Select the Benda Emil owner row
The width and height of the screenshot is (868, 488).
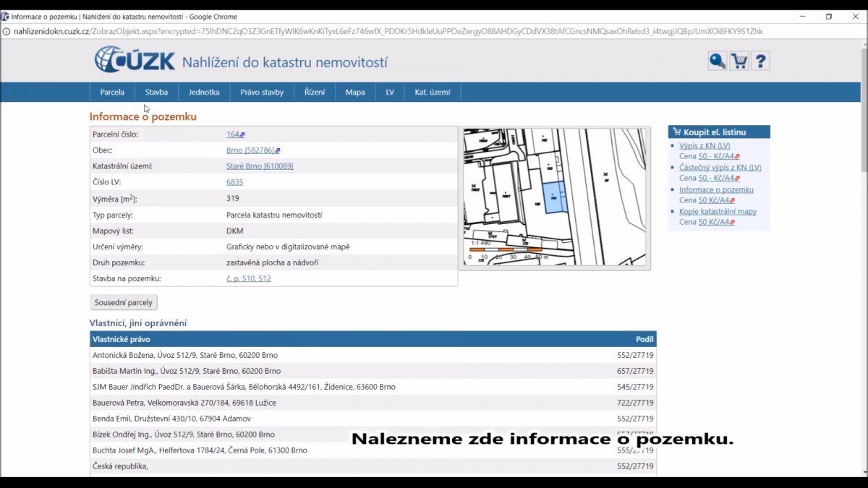[373, 419]
